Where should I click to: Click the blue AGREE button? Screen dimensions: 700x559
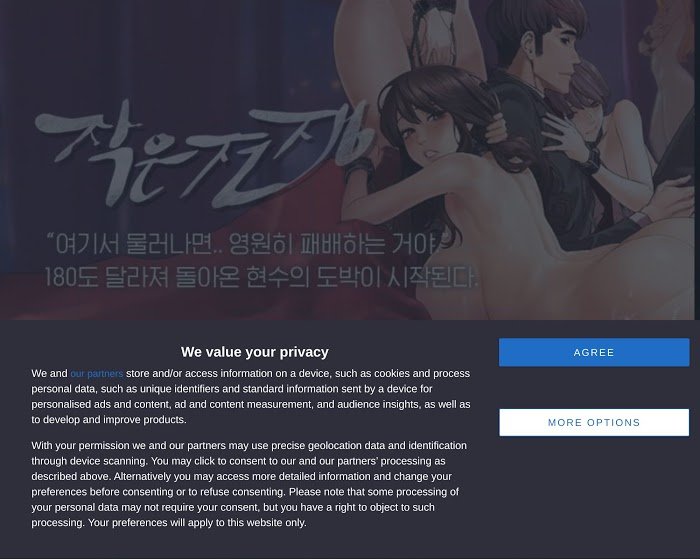594,352
